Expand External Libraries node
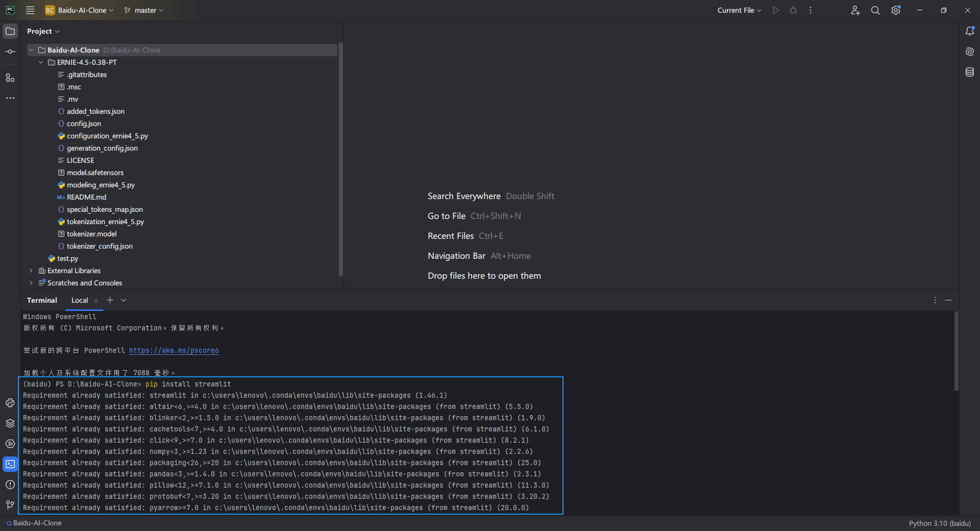Viewport: 980px width, 531px height. (x=31, y=271)
